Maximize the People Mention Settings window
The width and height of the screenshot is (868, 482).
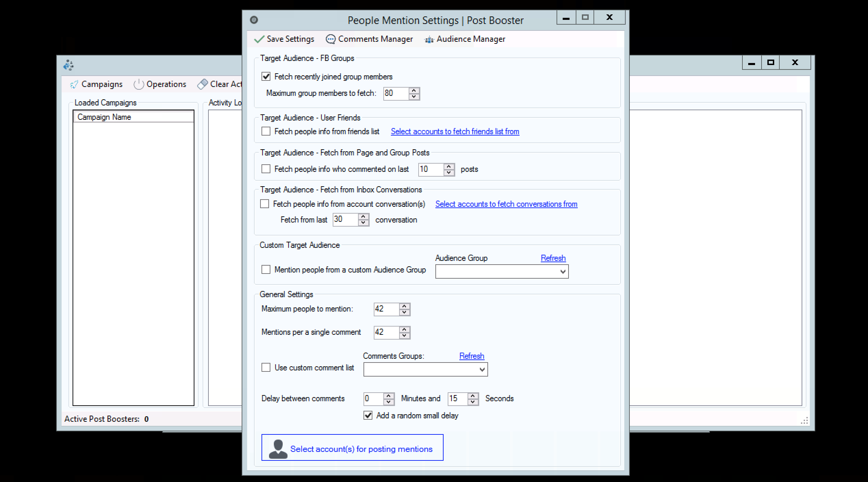(x=585, y=17)
